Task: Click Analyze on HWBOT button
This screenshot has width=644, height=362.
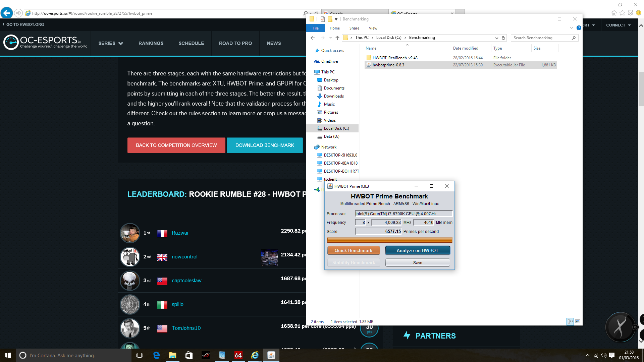Action: click(417, 250)
